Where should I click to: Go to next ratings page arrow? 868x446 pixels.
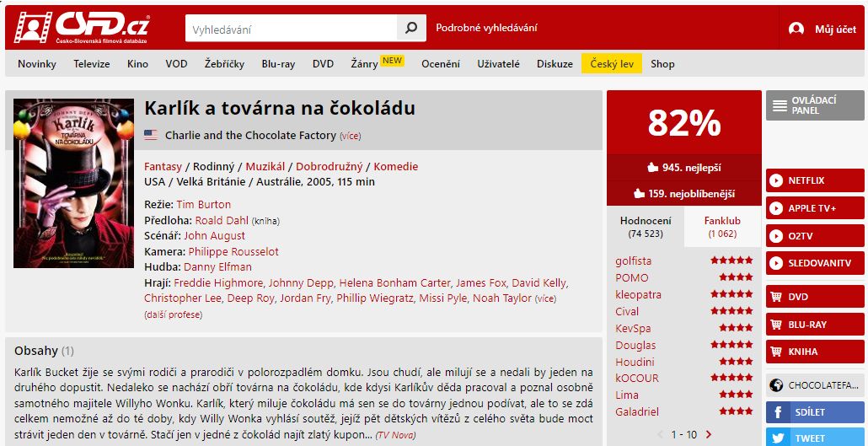pos(709,434)
